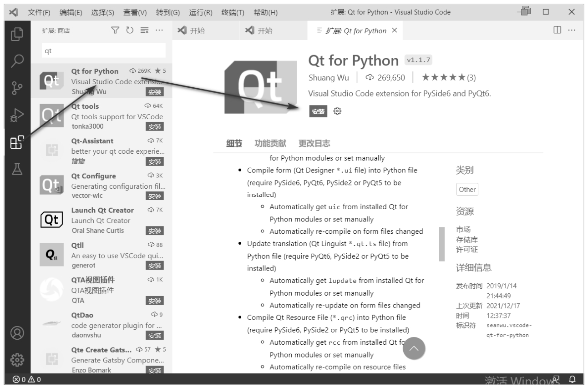Click the scroll-to-top round arrow button
This screenshot has width=588, height=387.
click(x=414, y=349)
